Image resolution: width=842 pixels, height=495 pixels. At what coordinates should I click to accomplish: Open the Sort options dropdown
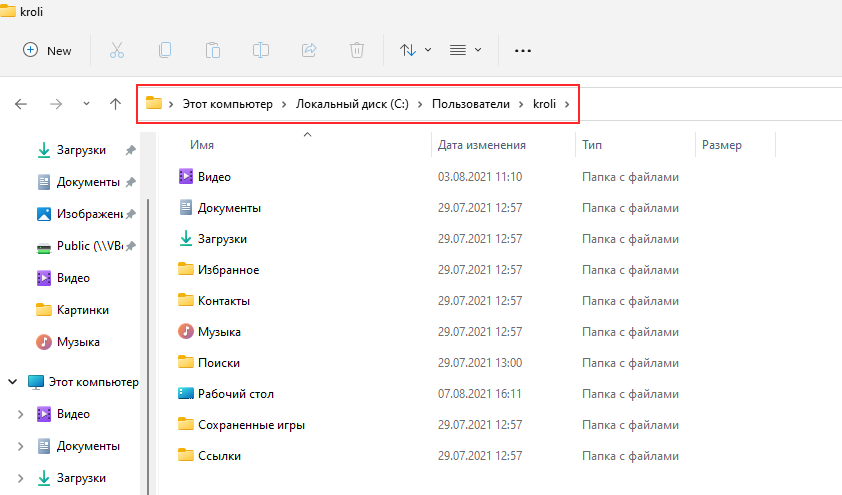pyautogui.click(x=415, y=50)
